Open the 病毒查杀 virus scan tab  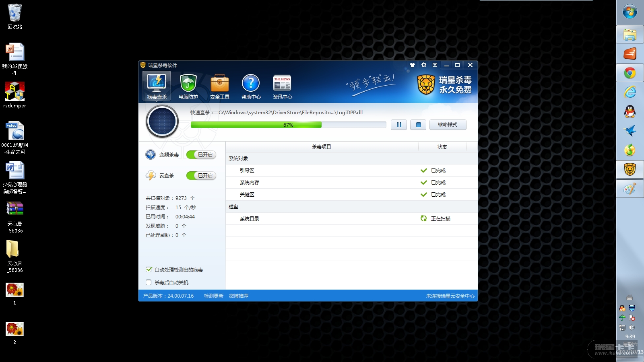click(x=157, y=86)
